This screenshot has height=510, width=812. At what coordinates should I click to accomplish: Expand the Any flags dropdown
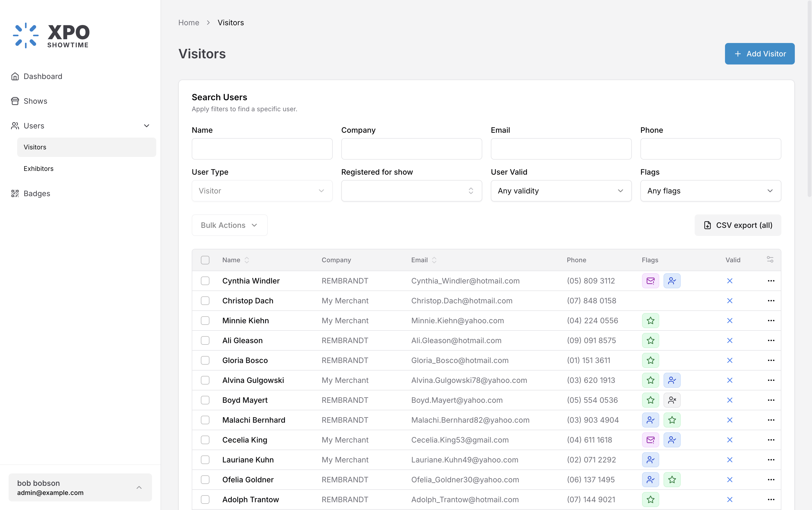[710, 191]
